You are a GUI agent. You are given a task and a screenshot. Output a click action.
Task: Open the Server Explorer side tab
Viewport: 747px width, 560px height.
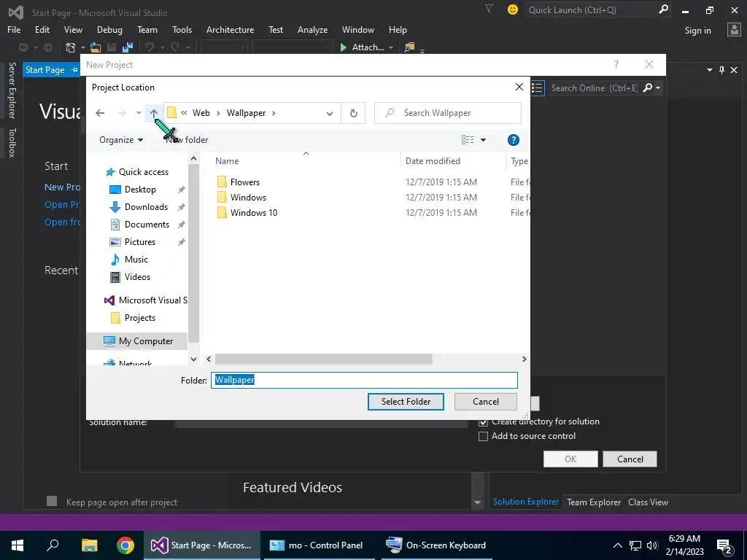[x=12, y=90]
